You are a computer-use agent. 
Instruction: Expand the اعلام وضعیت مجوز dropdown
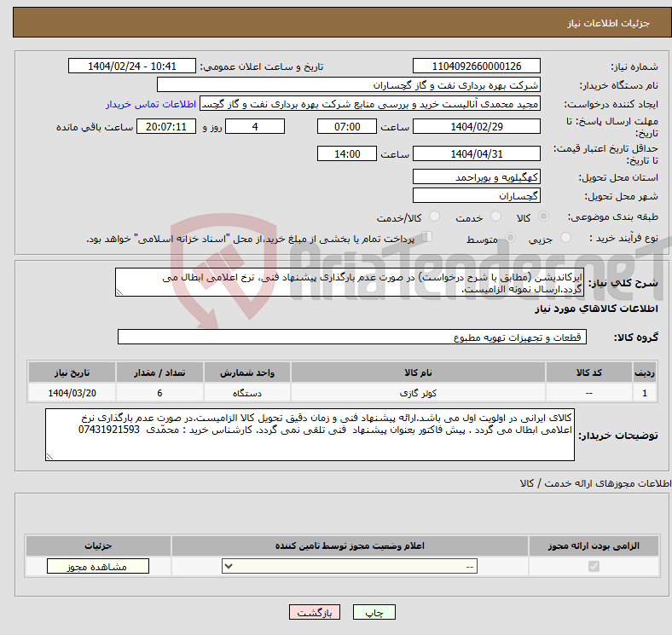pos(350,566)
